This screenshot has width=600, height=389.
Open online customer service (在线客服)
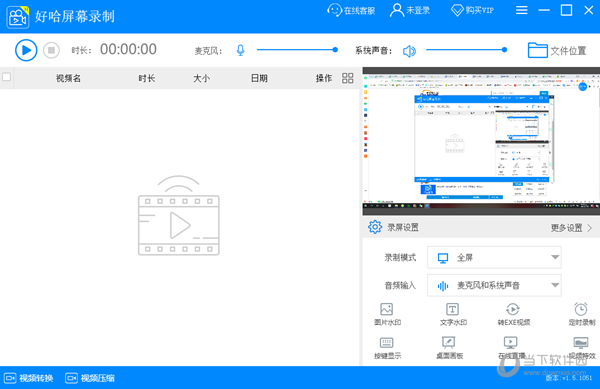(x=351, y=10)
